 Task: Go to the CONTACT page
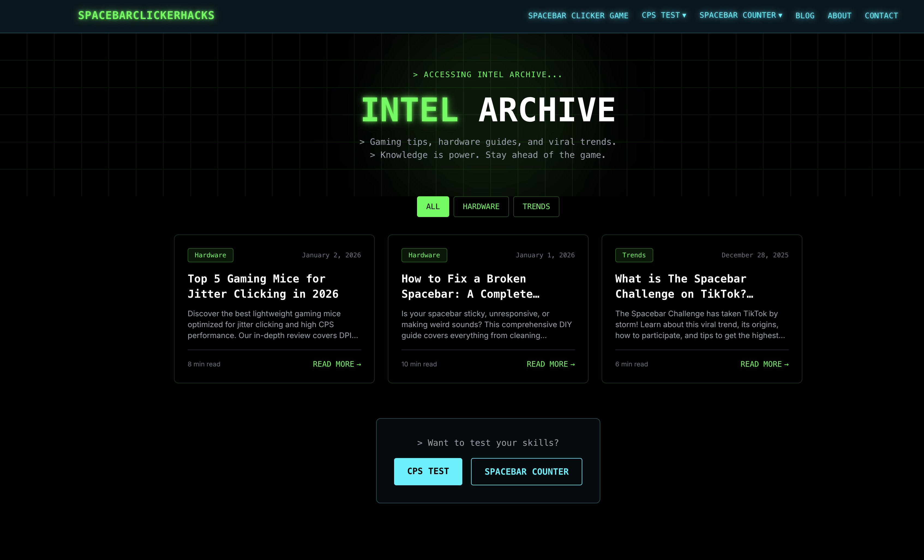pos(881,15)
